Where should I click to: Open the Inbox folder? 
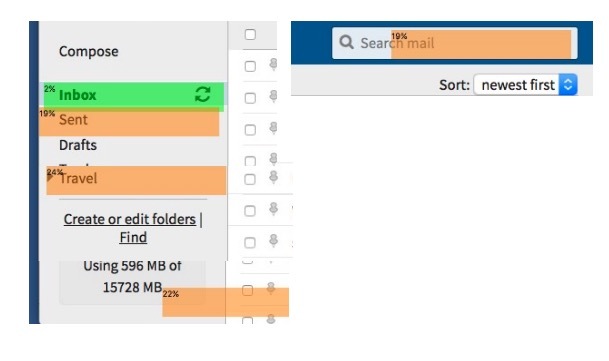click(77, 95)
